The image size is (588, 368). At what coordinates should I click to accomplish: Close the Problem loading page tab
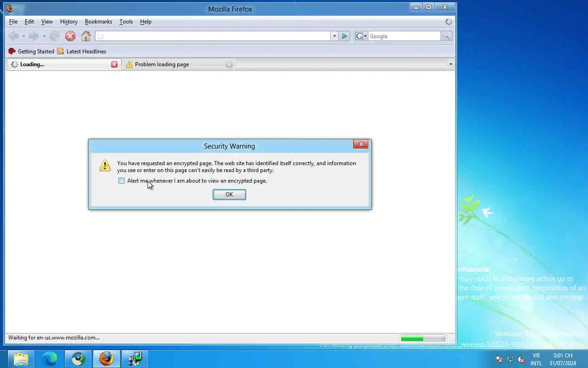(x=229, y=64)
